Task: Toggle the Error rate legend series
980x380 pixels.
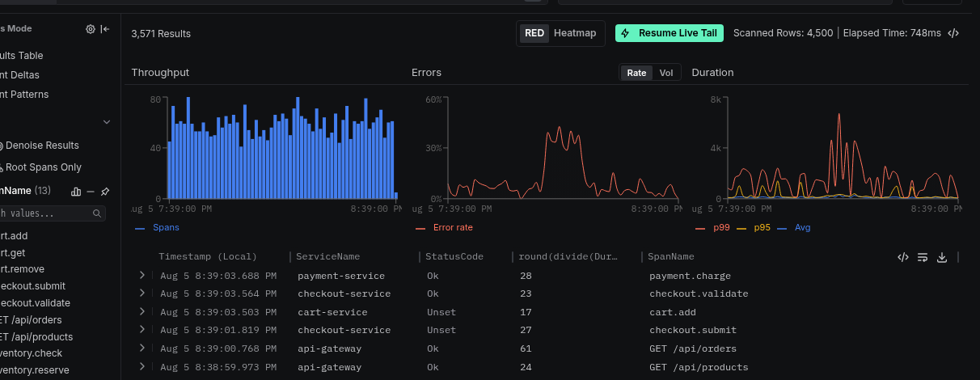Action: (444, 228)
